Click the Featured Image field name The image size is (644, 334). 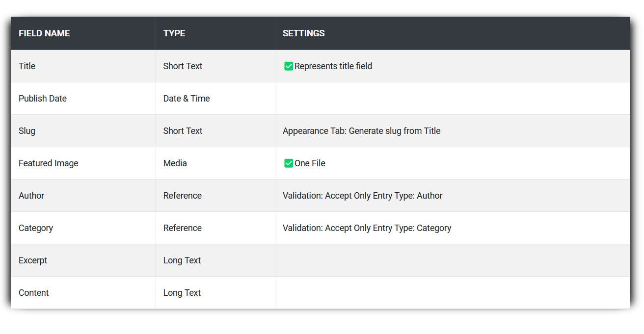click(x=49, y=163)
